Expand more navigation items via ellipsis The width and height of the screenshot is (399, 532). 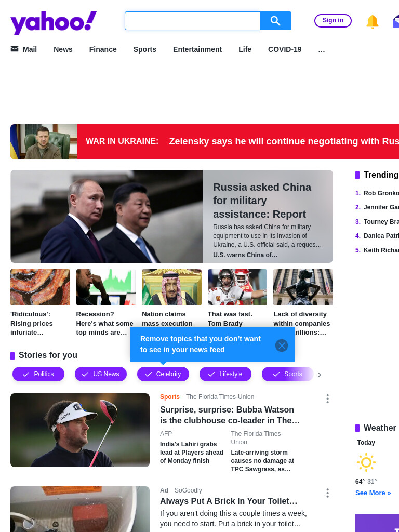[322, 50]
